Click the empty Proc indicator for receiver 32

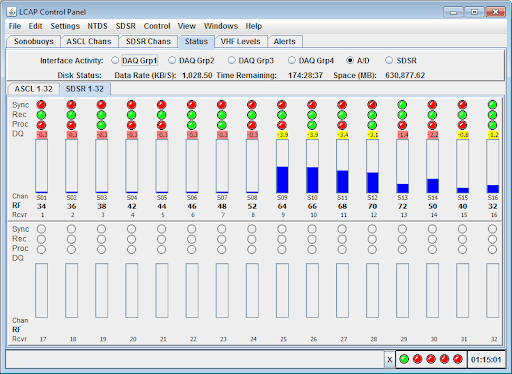coord(492,249)
